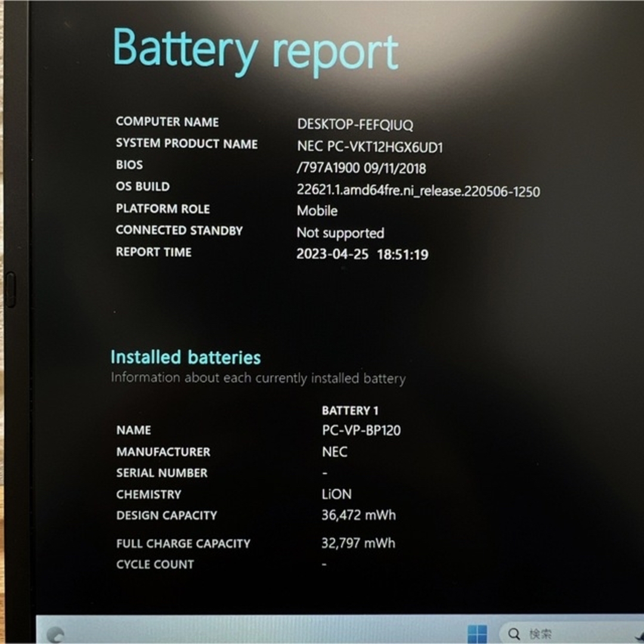This screenshot has width=644, height=644.
Task: Select the Battery report title
Action: (255, 52)
